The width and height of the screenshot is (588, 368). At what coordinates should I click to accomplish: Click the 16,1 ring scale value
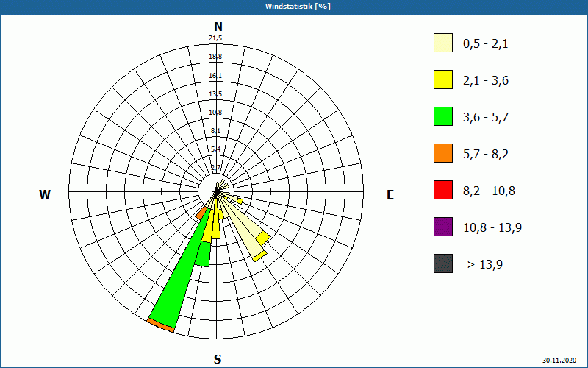pos(215,76)
